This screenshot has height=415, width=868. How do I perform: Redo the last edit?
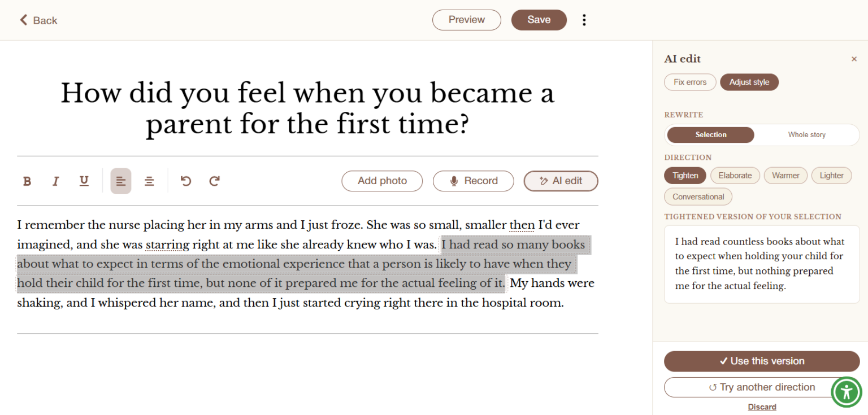pyautogui.click(x=214, y=181)
